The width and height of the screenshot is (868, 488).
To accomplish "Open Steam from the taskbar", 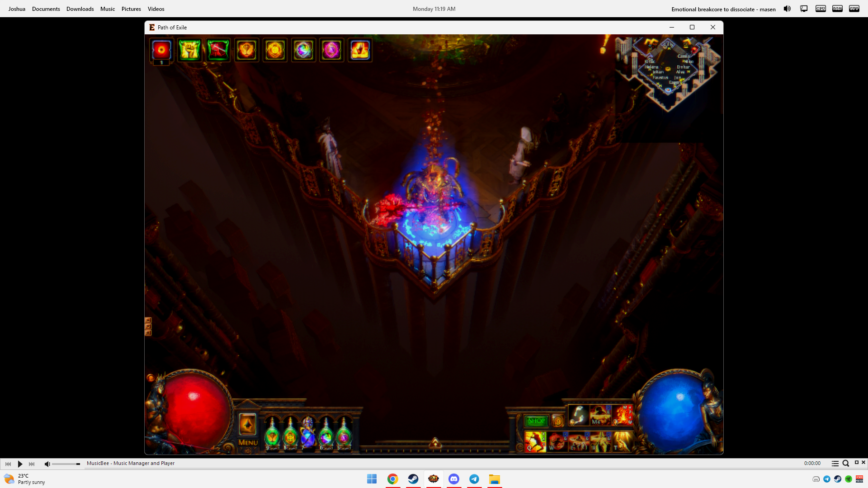I will (x=413, y=479).
